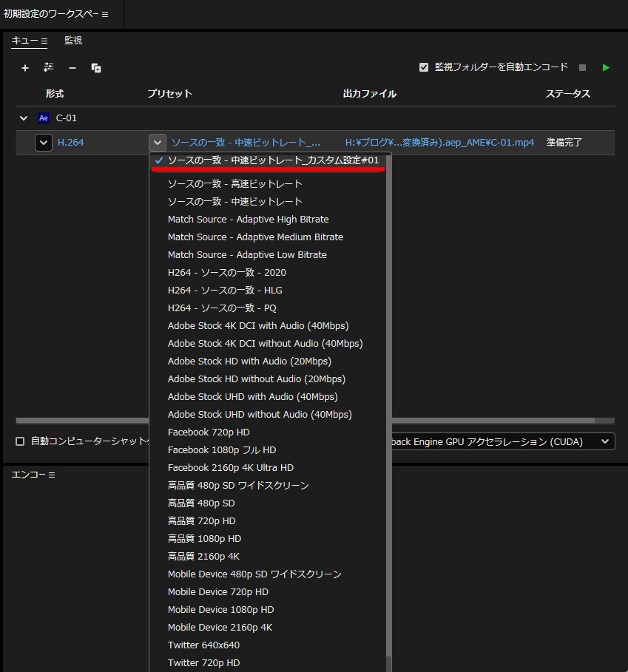Viewport: 628px width, 672px height.
Task: Toggle 監視フォルダーを自動エンコード checkbox
Action: (x=424, y=67)
